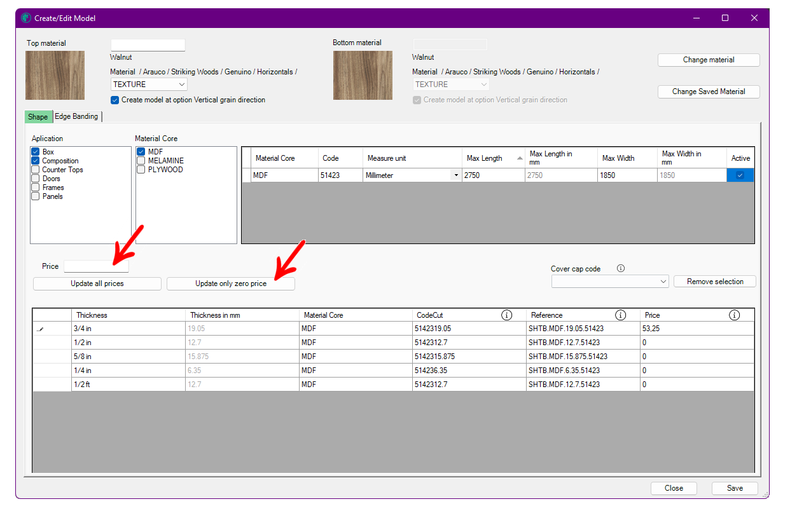The image size is (811, 532).
Task: Click the Save button
Action: click(735, 488)
